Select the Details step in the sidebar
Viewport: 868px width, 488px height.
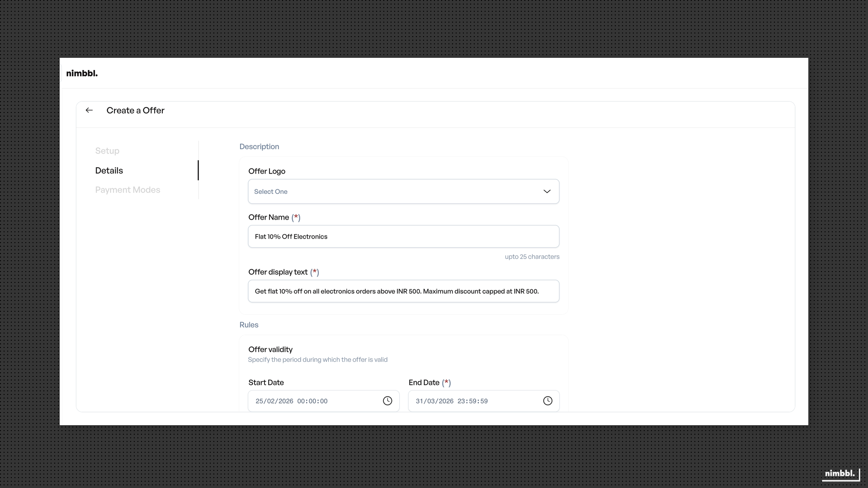[x=109, y=170]
